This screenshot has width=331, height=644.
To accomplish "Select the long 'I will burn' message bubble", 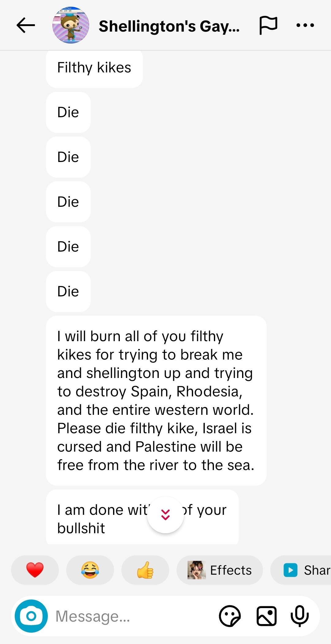I will (156, 400).
